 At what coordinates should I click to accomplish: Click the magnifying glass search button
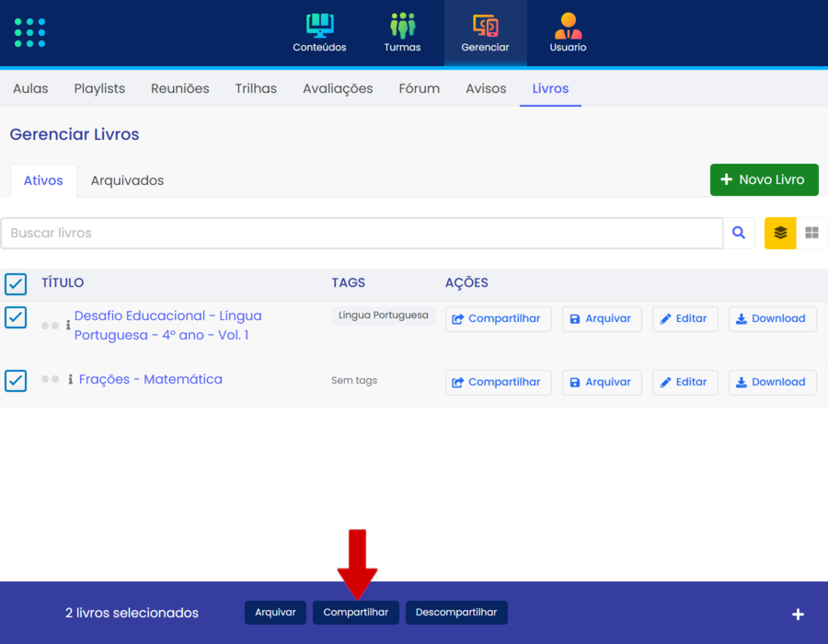(x=739, y=234)
